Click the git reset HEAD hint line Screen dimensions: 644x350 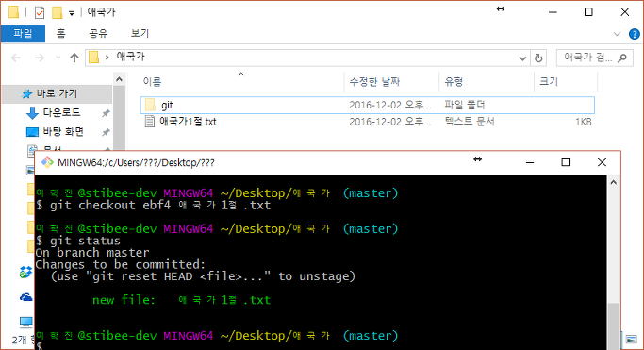click(204, 276)
